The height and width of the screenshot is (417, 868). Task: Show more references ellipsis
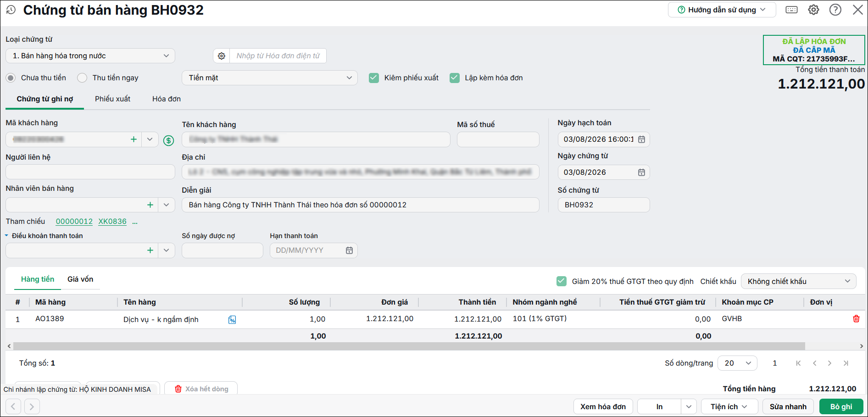click(135, 222)
